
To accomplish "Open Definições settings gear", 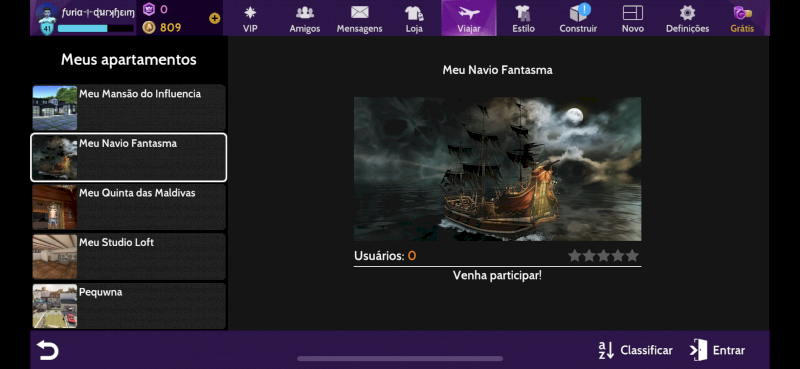I will tap(687, 19).
